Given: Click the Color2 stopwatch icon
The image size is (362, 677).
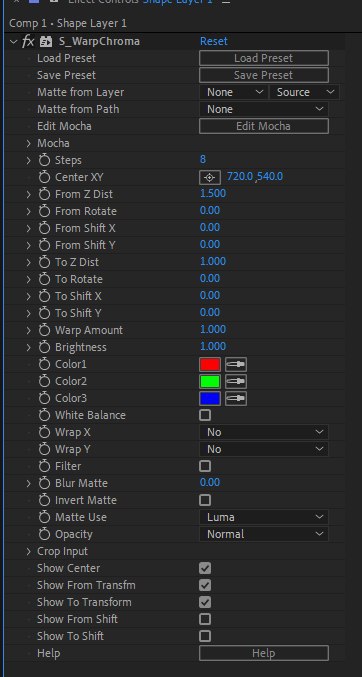Looking at the screenshot, I should [x=44, y=381].
